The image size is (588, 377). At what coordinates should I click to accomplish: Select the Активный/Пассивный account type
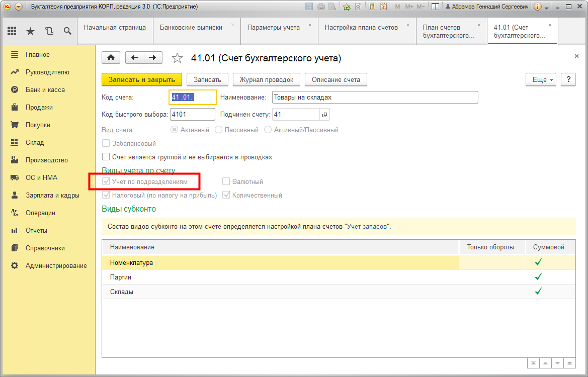coord(268,130)
